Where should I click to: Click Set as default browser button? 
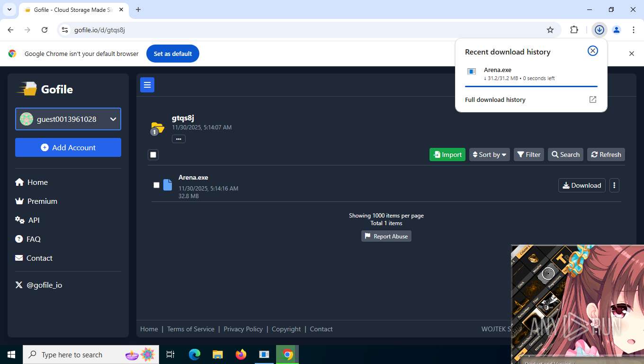173,54
